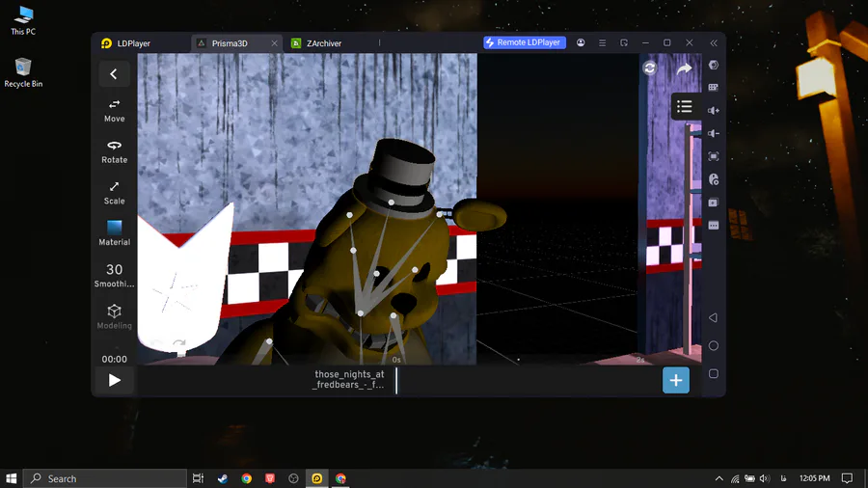Click the refresh view icon
Viewport: 868px width, 488px height.
650,68
